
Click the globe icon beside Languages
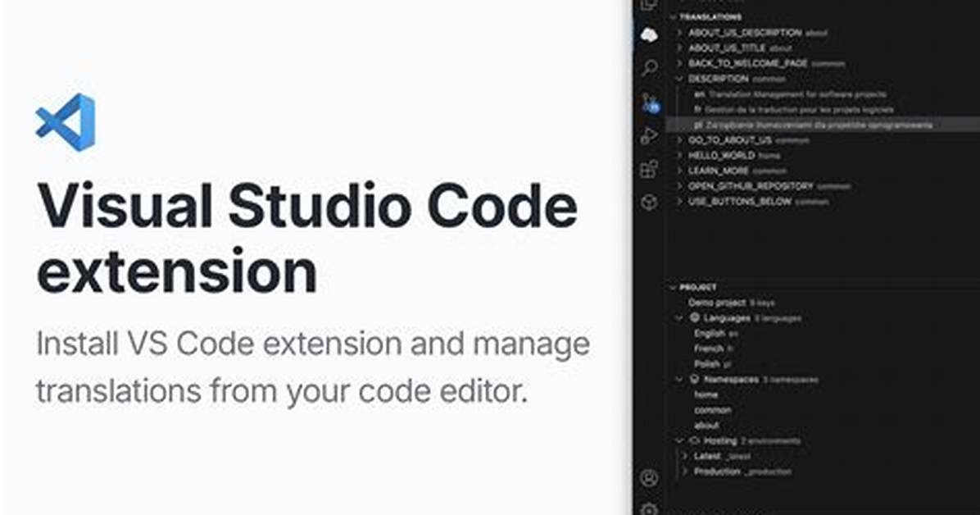(694, 318)
